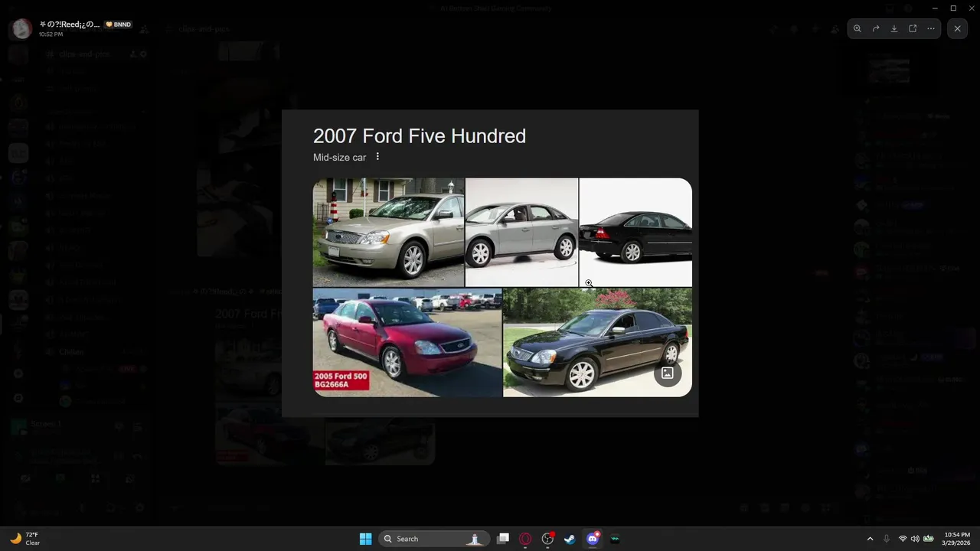980x551 pixels.
Task: Click the microphone tray icon
Action: pos(887,539)
